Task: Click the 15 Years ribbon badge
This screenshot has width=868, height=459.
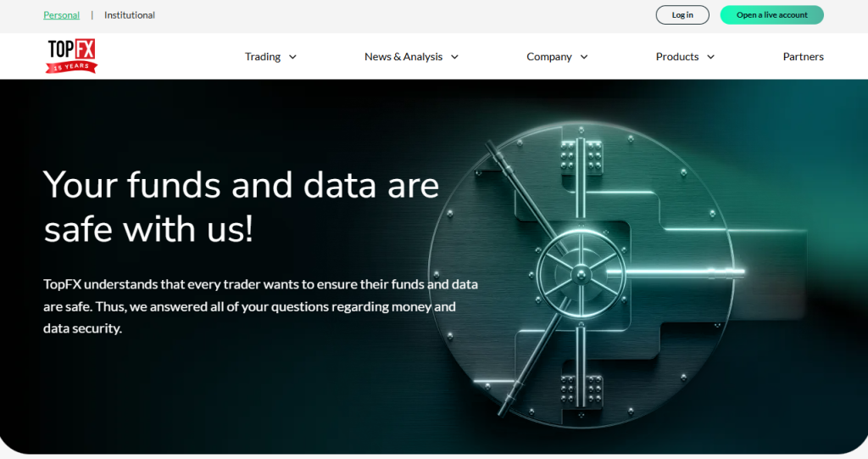Action: 71,66
